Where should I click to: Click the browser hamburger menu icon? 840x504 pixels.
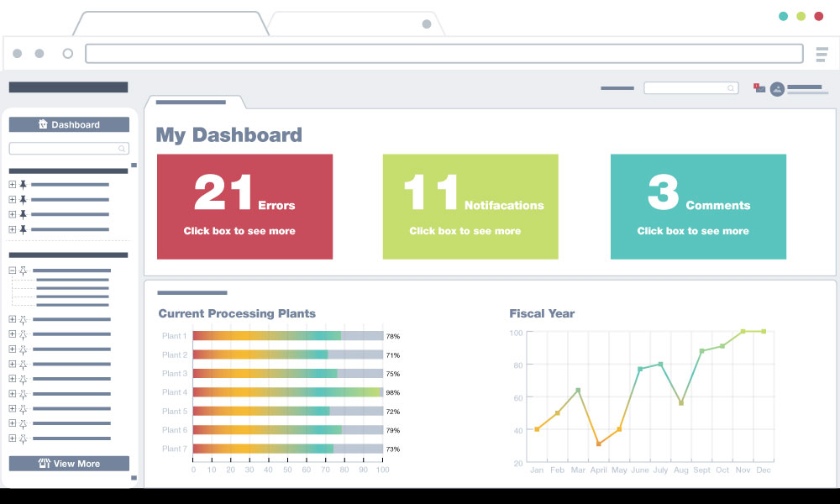[822, 54]
